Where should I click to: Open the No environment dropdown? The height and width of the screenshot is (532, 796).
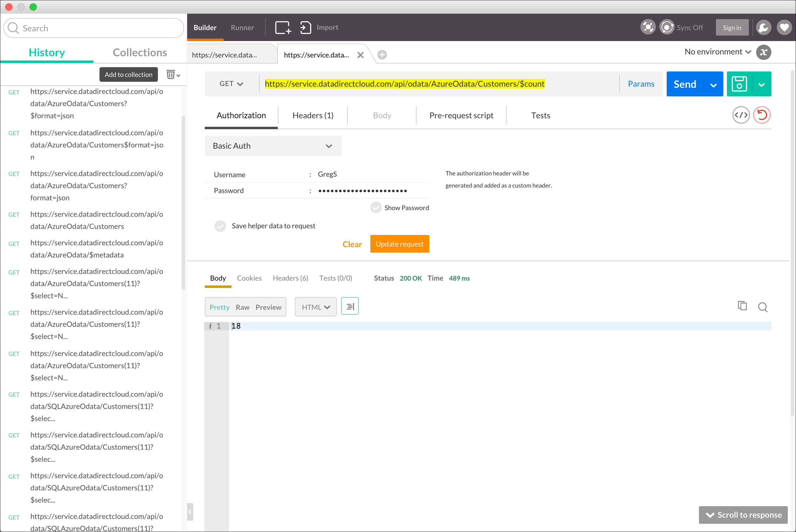pyautogui.click(x=717, y=52)
